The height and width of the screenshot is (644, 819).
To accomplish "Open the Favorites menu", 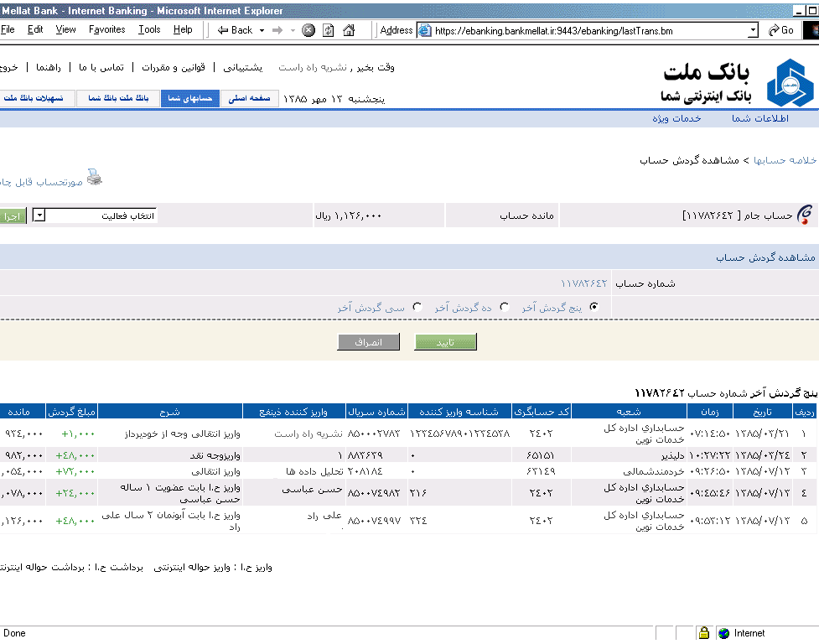I will [x=106, y=29].
